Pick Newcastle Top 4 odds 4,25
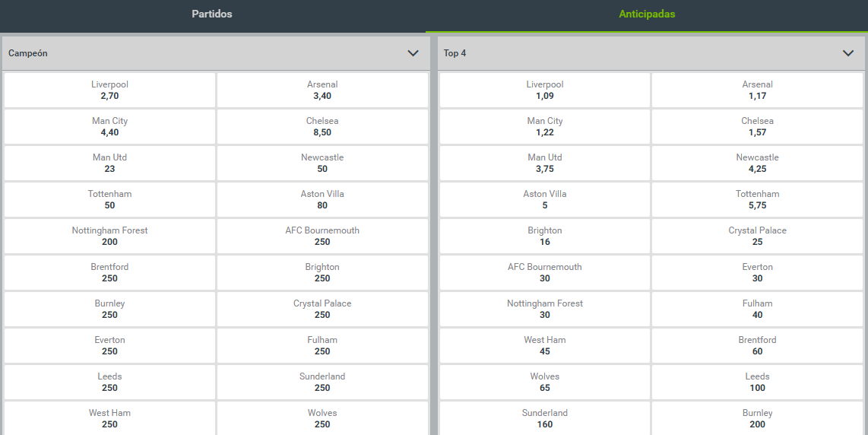 pyautogui.click(x=757, y=163)
